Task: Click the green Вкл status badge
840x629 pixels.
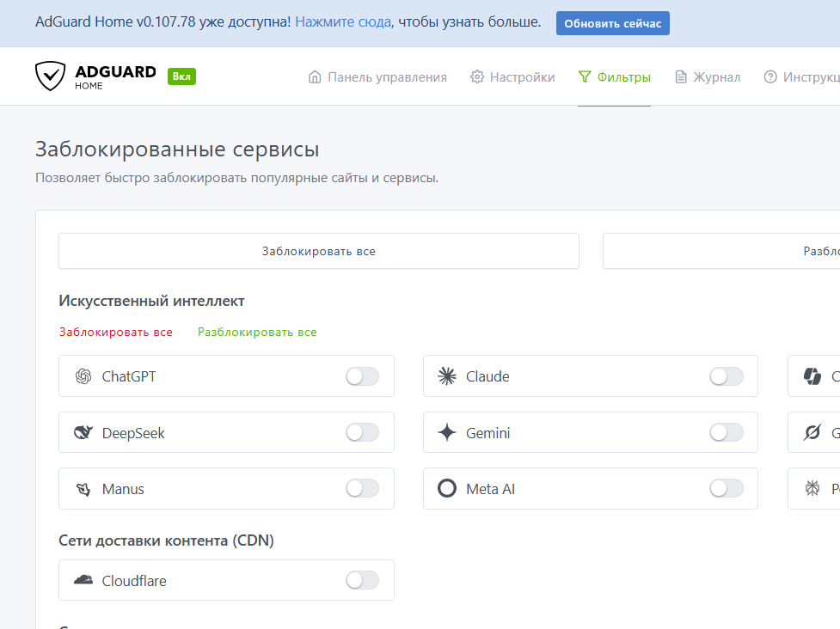Action: tap(181, 76)
